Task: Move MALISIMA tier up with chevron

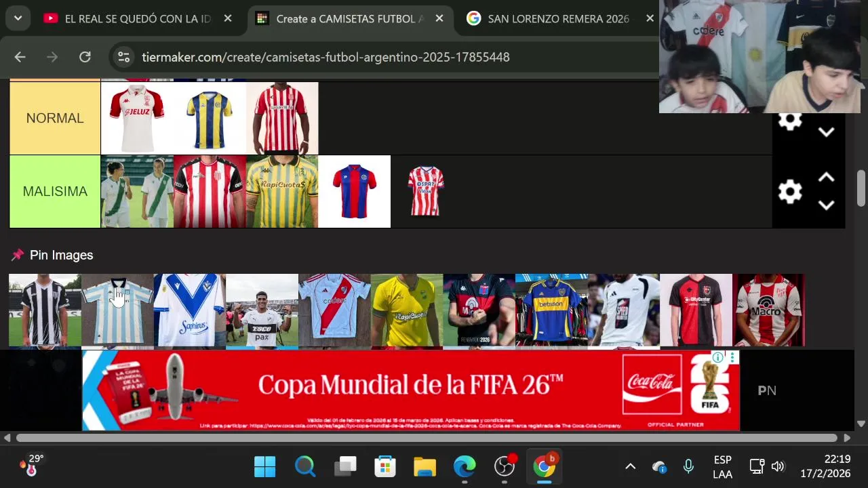Action: tap(826, 178)
